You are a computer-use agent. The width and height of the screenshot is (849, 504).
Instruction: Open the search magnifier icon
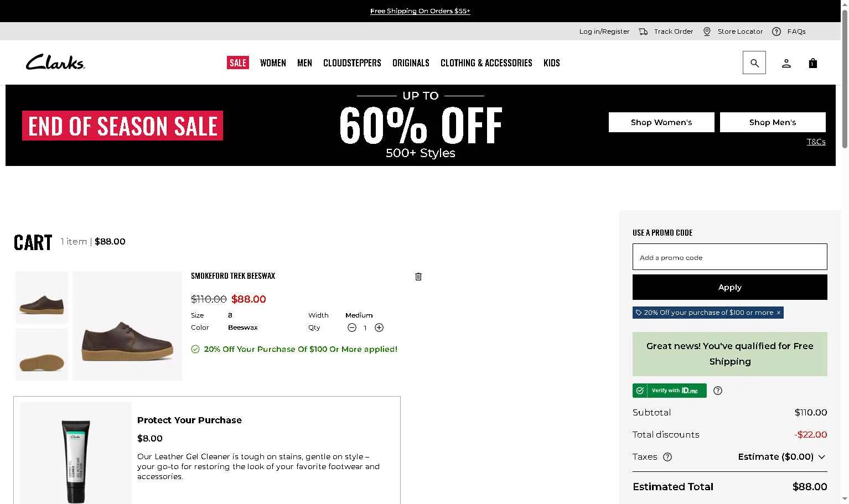pos(754,63)
